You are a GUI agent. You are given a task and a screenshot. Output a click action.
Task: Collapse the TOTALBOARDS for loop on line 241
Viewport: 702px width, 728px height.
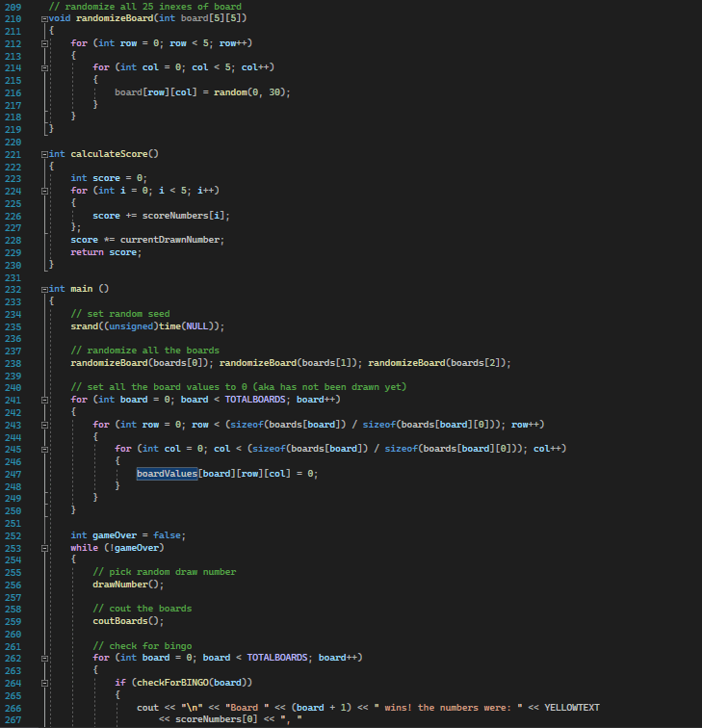[x=44, y=400]
